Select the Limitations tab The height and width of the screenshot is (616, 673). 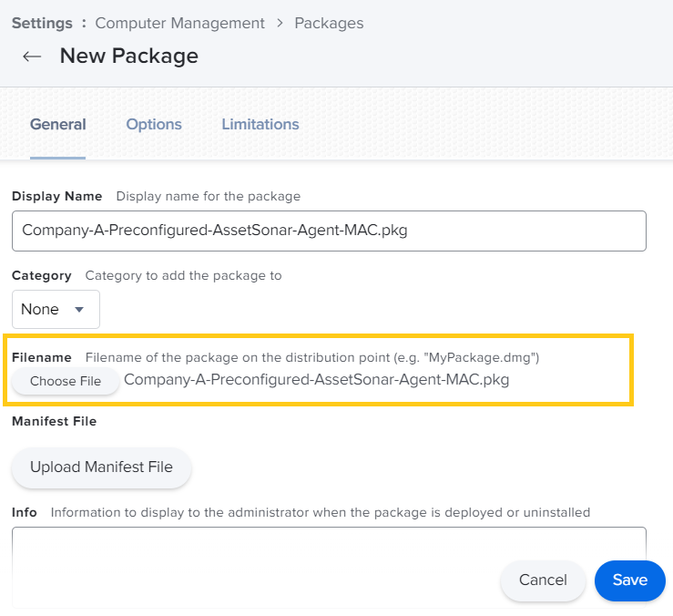[260, 125]
